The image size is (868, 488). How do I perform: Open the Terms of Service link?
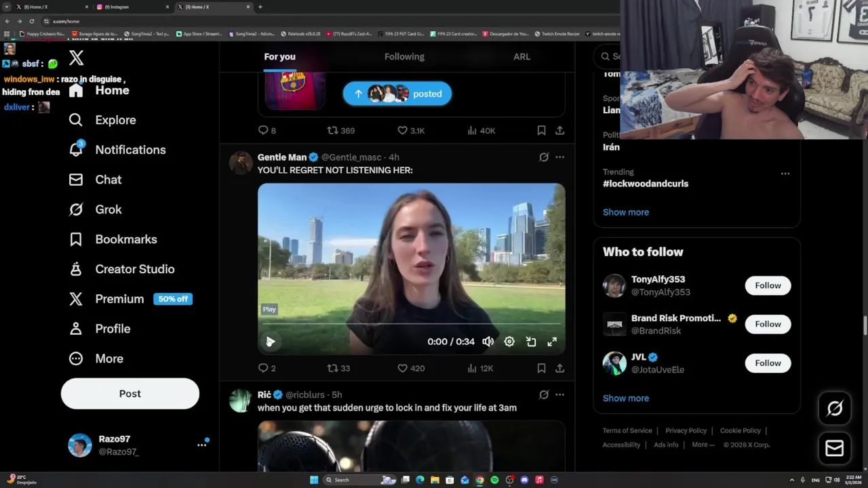tap(627, 430)
